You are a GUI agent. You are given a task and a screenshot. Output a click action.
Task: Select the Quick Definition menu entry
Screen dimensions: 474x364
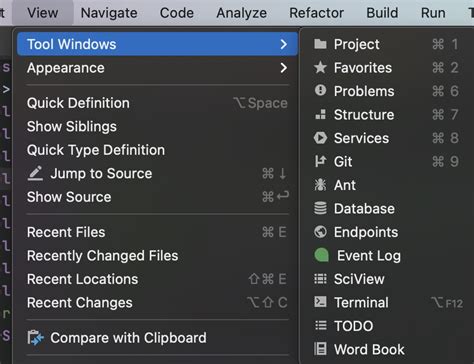157,103
